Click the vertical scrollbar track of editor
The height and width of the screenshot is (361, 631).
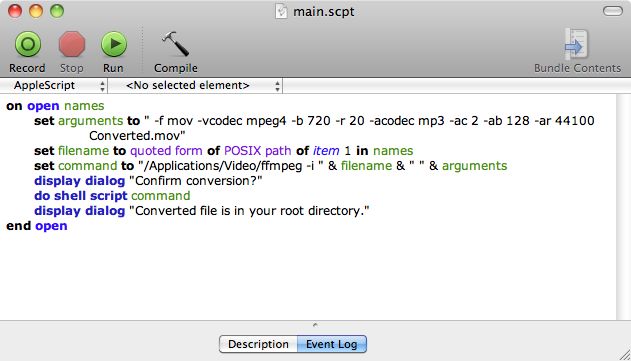(623, 207)
